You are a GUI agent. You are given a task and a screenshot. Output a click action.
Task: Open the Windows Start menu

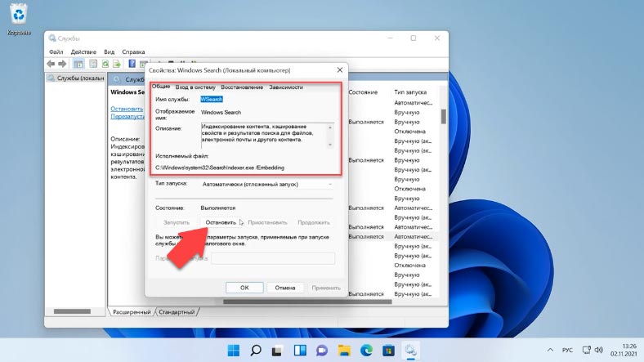click(233, 350)
